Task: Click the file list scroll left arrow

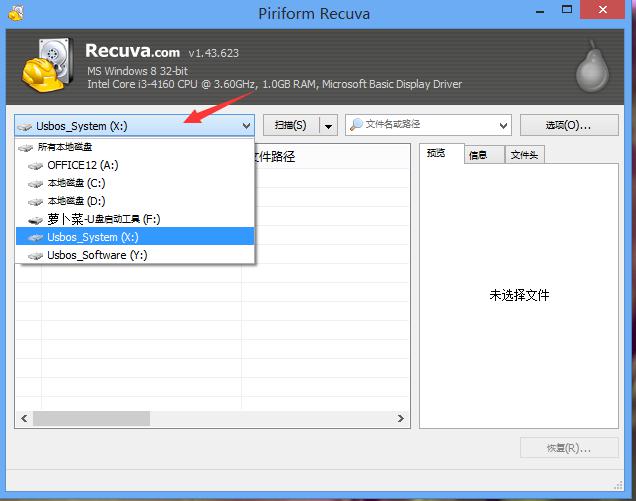Action: (x=24, y=418)
